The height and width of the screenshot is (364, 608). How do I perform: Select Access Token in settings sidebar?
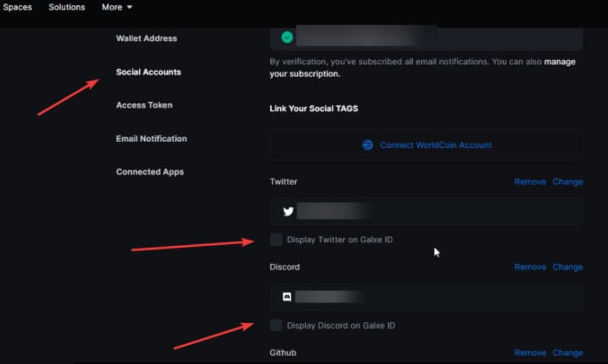pyautogui.click(x=144, y=105)
